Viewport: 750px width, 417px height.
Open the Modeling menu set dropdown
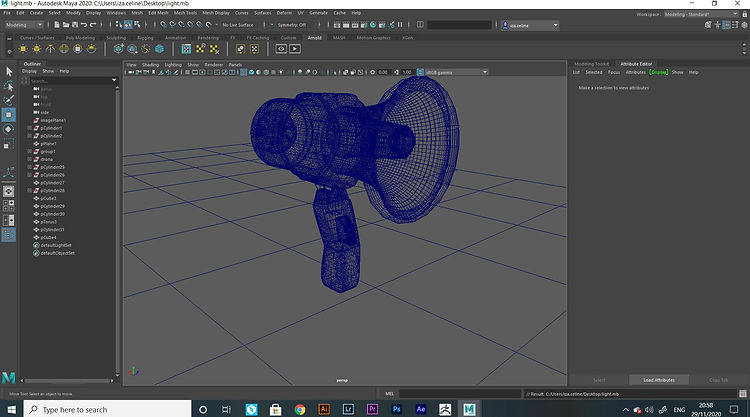[x=24, y=25]
